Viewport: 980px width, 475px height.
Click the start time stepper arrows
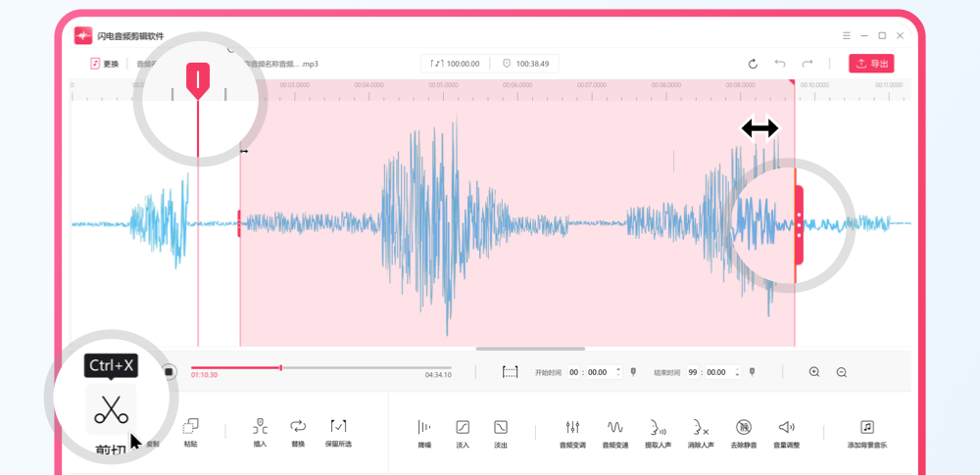tap(618, 372)
